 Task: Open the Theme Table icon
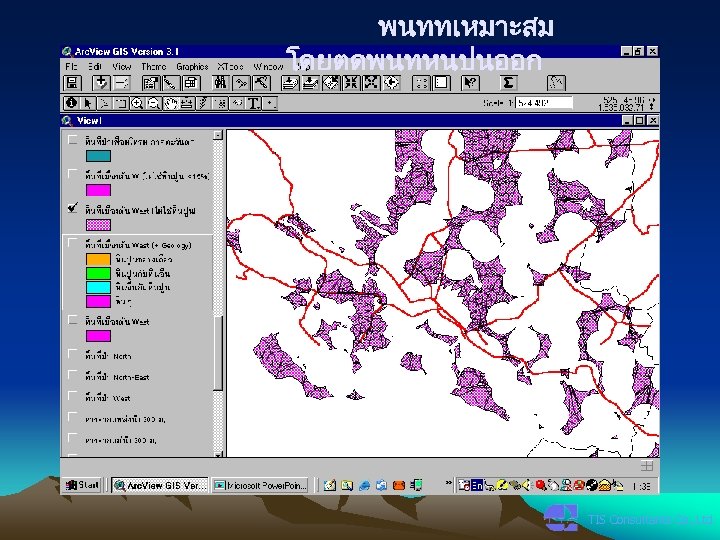191,83
